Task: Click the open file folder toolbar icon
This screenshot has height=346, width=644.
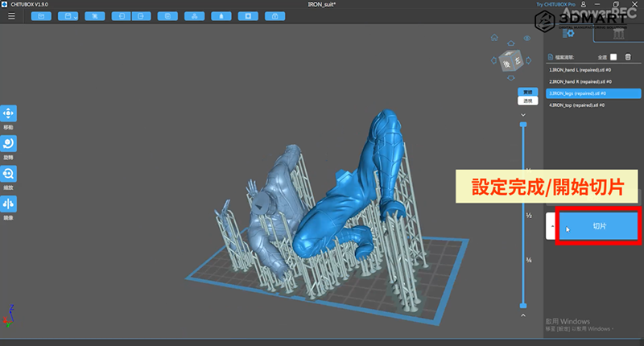Action: [41, 16]
